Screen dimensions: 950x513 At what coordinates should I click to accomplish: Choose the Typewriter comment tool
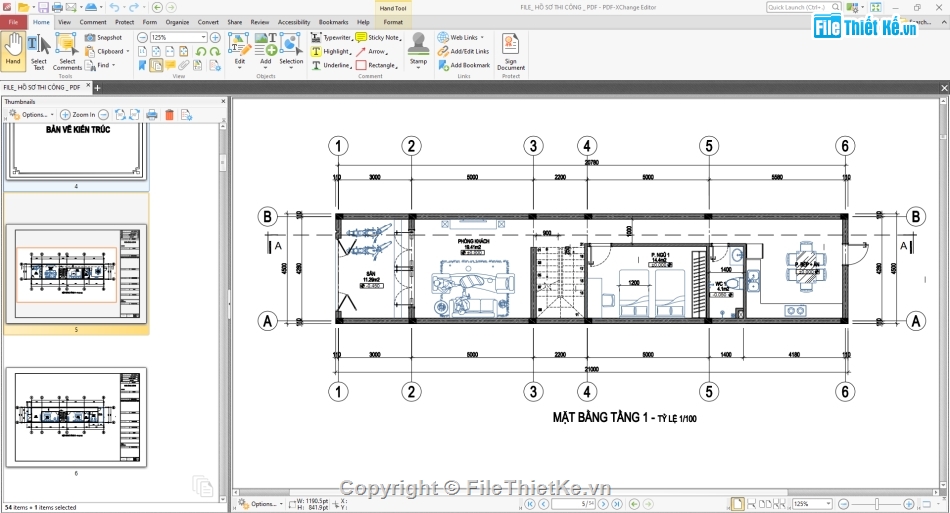(331, 37)
